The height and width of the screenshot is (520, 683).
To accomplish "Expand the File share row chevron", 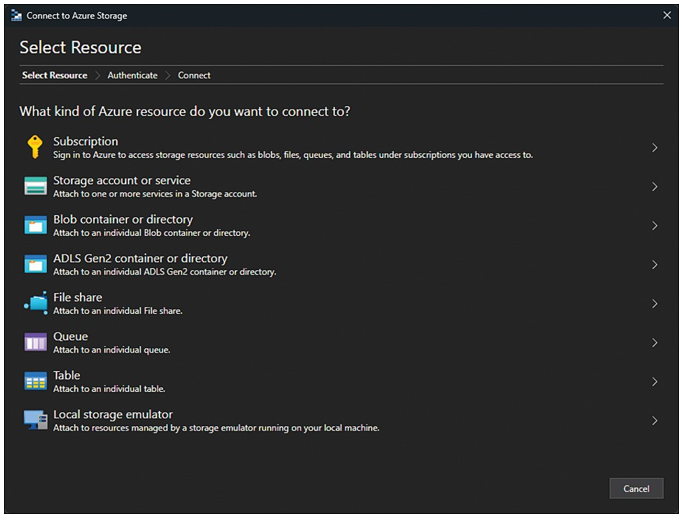I will [x=654, y=304].
